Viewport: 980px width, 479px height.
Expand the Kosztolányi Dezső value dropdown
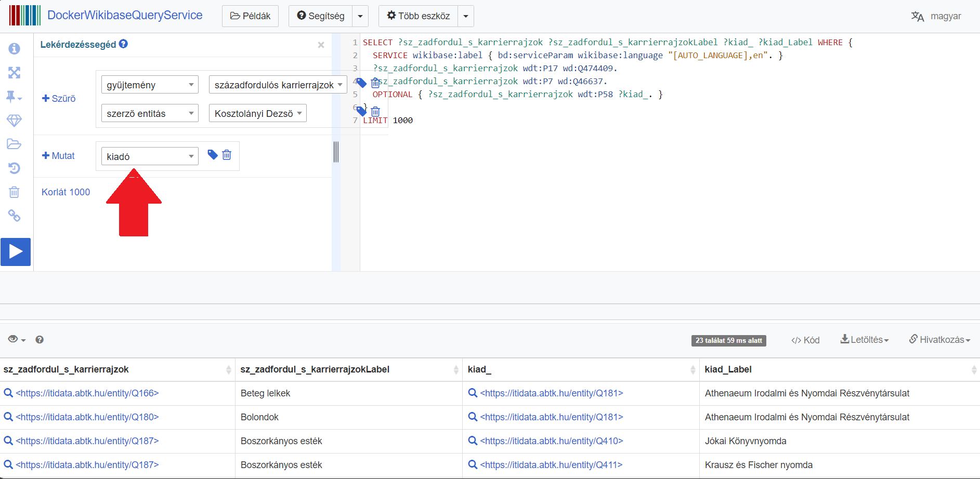[257, 113]
